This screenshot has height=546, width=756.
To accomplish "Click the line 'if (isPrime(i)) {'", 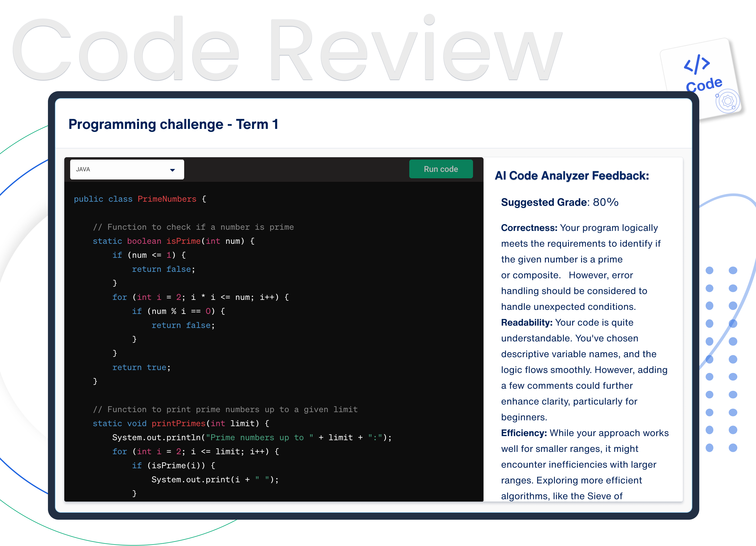I will [x=174, y=465].
